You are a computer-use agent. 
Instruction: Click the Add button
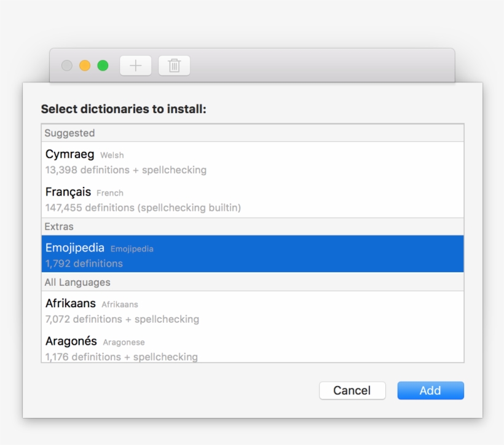click(430, 390)
